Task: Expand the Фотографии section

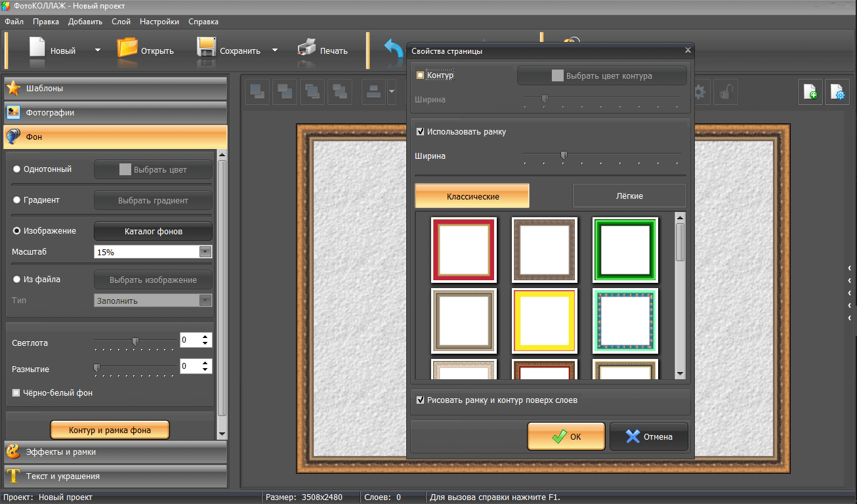Action: (x=115, y=113)
